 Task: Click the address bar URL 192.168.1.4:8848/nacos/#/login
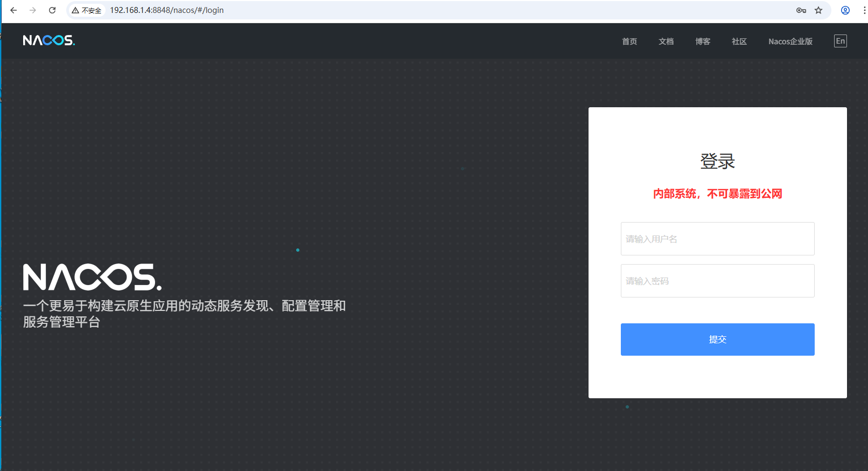pos(167,10)
